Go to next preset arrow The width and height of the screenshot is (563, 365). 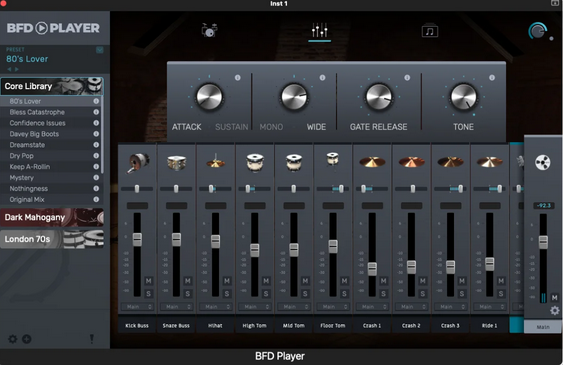pos(17,69)
